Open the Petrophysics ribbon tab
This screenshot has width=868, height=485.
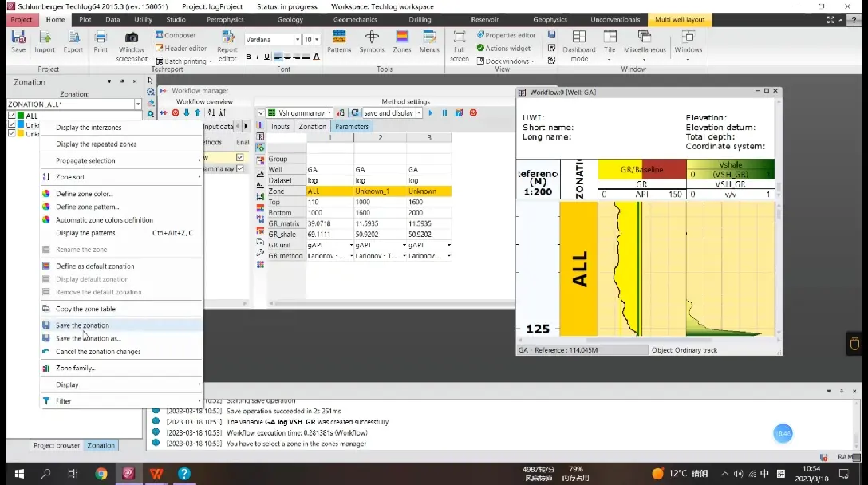click(x=225, y=19)
